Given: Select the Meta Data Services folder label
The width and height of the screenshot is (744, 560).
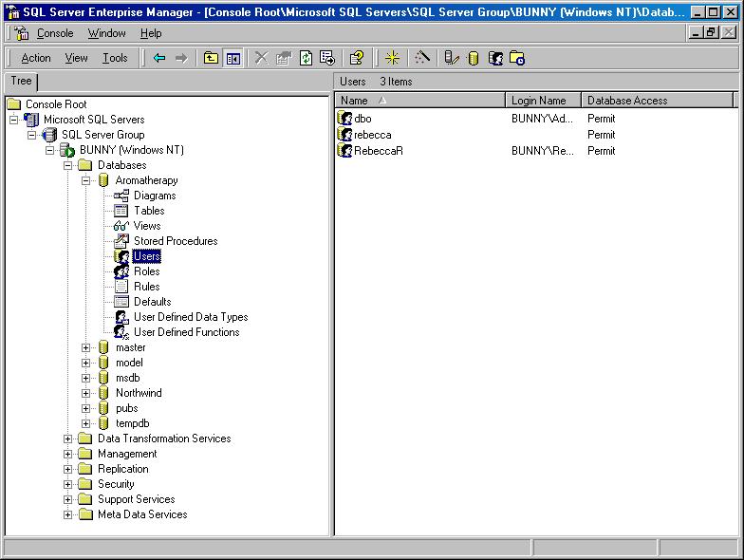Looking at the screenshot, I should click(x=142, y=514).
